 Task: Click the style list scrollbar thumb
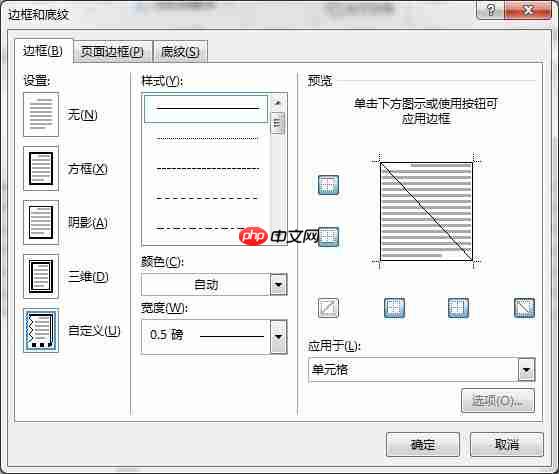coord(277,123)
